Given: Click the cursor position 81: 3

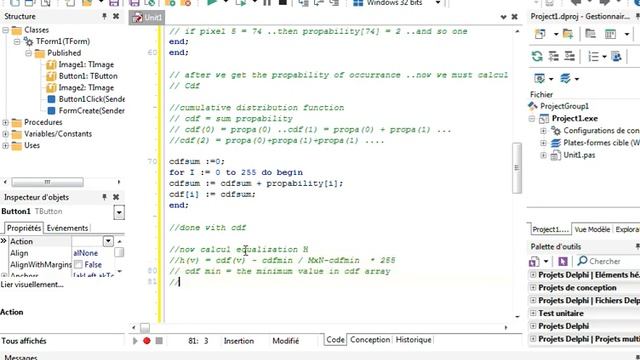Looking at the screenshot, I should [x=198, y=341].
